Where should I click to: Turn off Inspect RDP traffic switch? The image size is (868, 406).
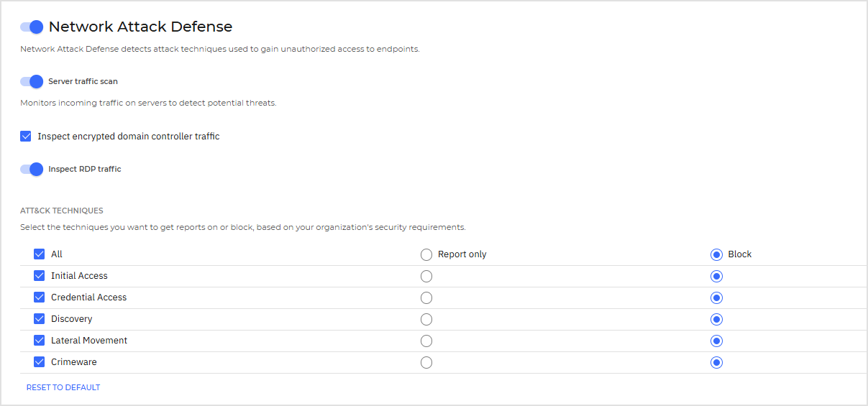[32, 170]
